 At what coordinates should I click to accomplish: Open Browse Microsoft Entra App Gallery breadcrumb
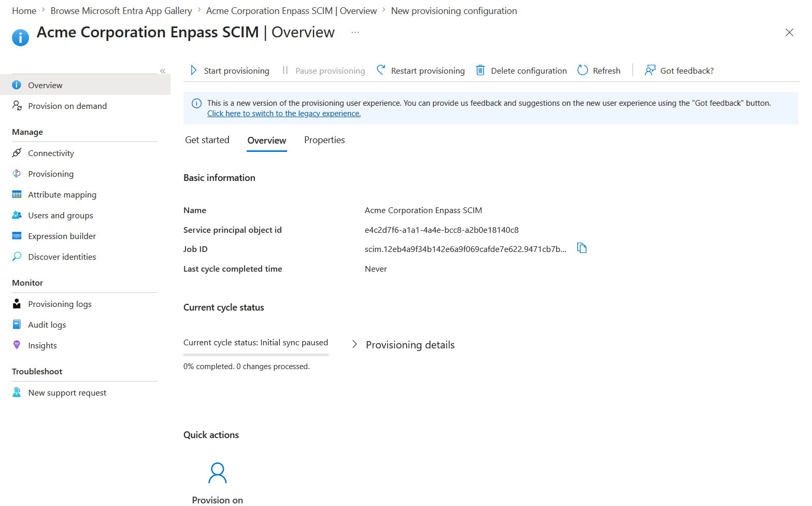pyautogui.click(x=121, y=11)
